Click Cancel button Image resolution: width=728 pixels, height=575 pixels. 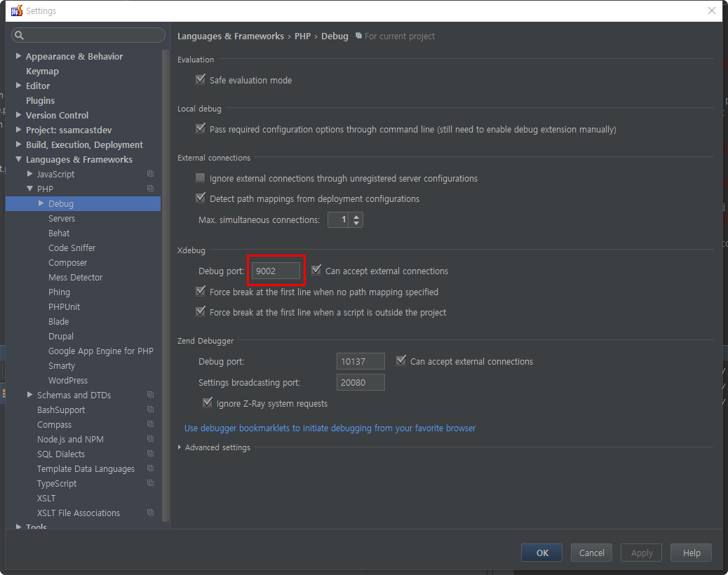(x=591, y=553)
